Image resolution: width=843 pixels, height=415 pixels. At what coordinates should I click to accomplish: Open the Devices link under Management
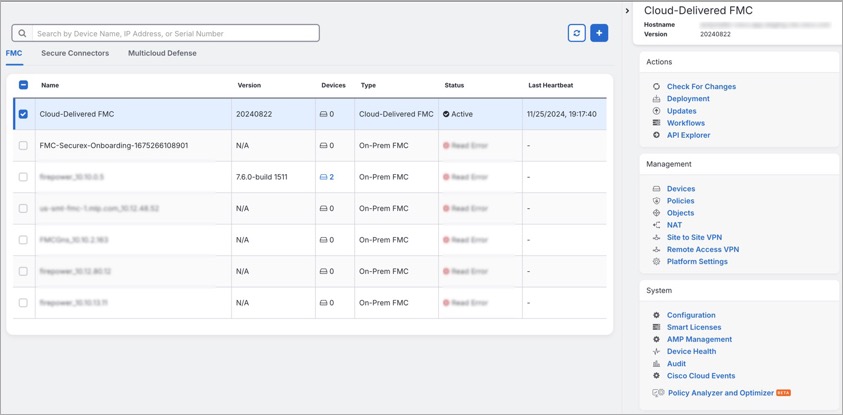coord(681,189)
